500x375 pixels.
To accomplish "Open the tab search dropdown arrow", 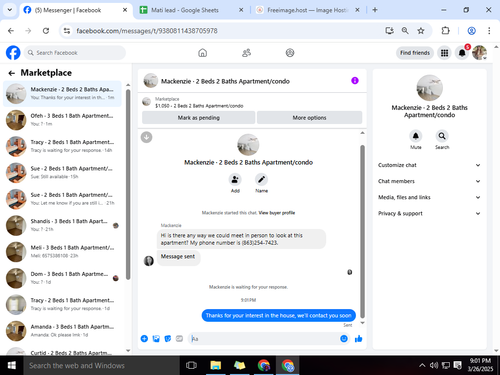I will point(10,10).
